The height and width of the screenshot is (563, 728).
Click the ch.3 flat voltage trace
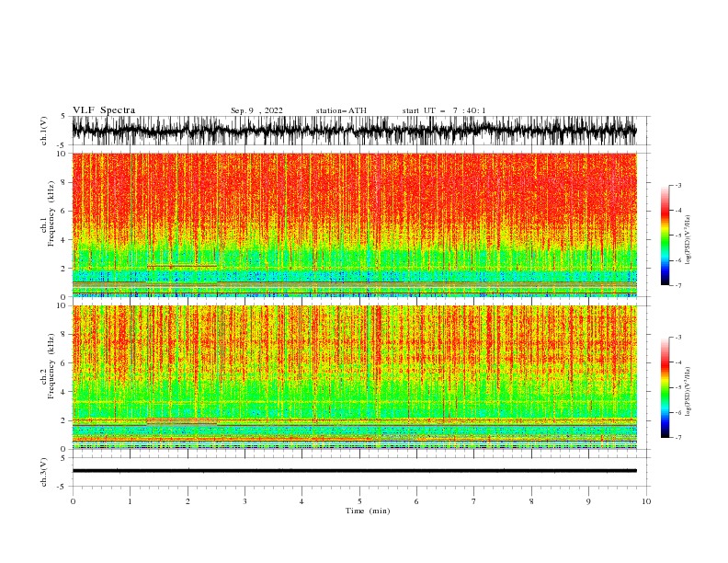[355, 471]
